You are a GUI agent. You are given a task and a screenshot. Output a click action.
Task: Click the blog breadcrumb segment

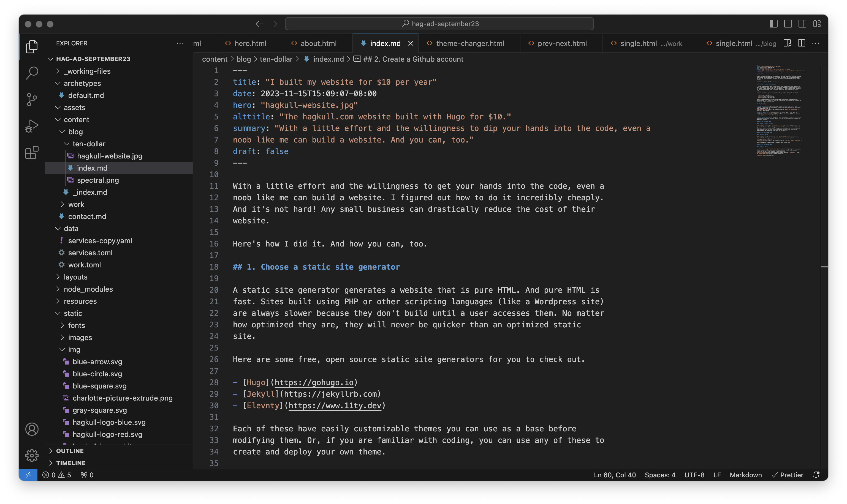(x=244, y=59)
